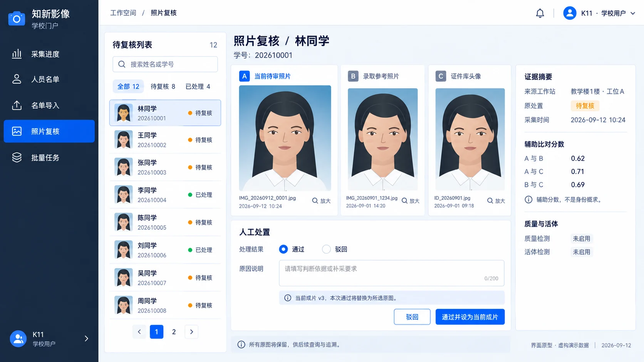Switch to the 已处理 4 tab

click(x=198, y=87)
